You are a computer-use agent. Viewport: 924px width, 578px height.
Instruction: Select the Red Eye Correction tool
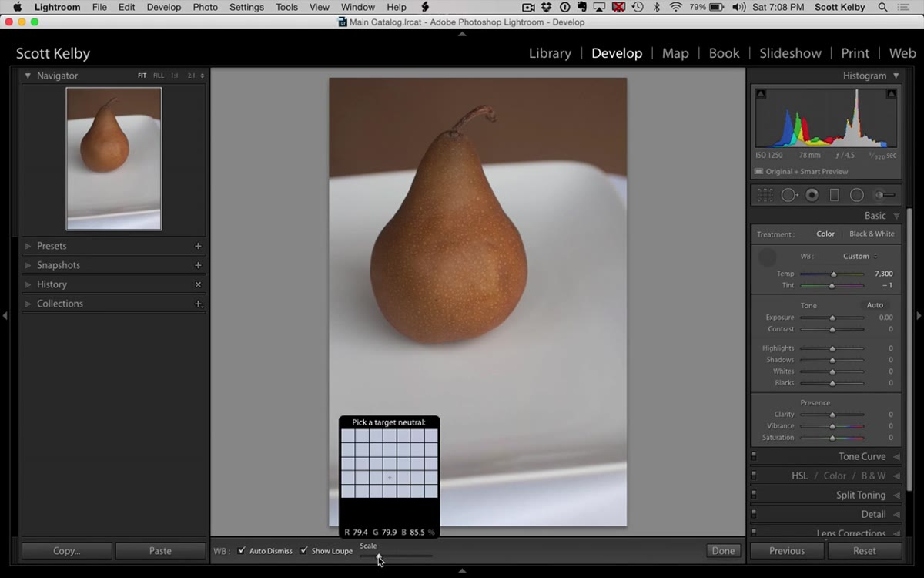pos(812,195)
